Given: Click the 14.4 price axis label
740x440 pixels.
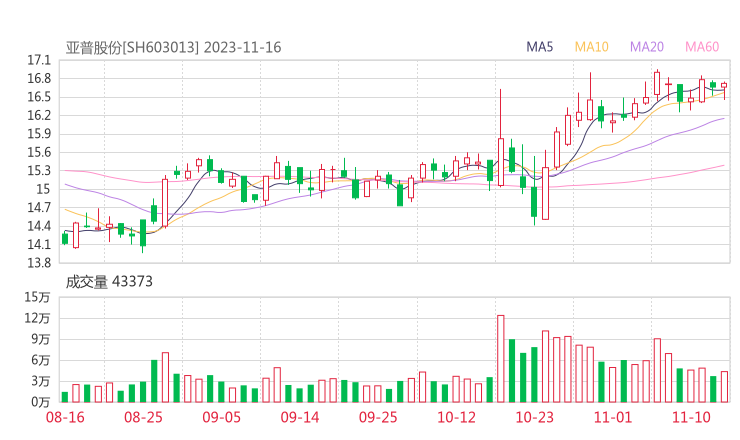Looking at the screenshot, I should [x=39, y=226].
